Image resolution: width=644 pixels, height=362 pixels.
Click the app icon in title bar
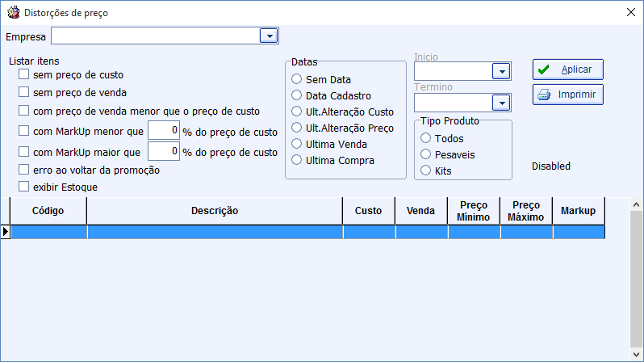pos(13,12)
